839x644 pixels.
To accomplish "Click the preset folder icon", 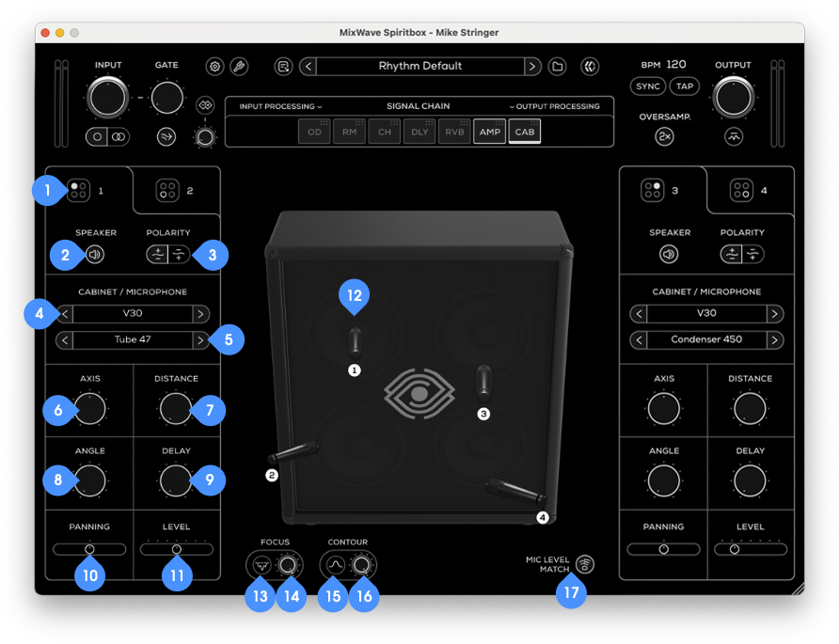I will click(557, 67).
